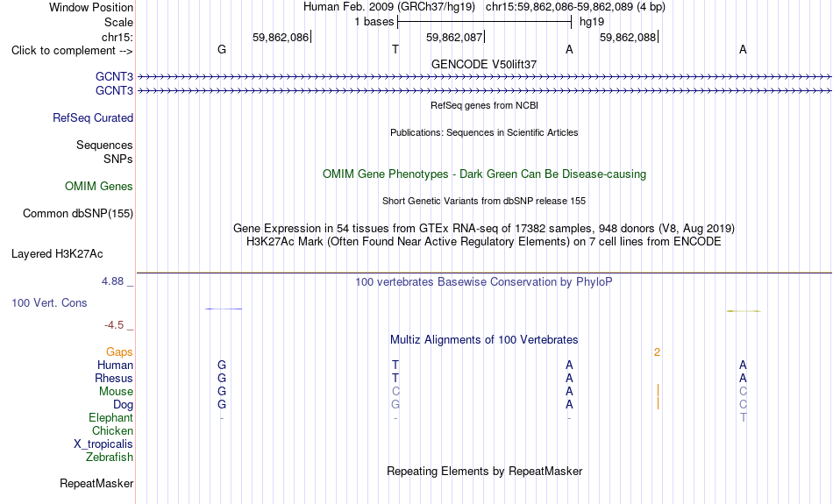The height and width of the screenshot is (504, 833).
Task: Click the orange gap count 2
Action: pos(657,352)
